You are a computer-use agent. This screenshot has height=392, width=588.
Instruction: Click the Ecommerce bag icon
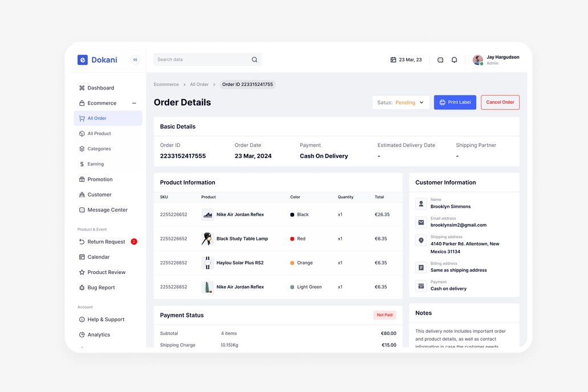(81, 103)
